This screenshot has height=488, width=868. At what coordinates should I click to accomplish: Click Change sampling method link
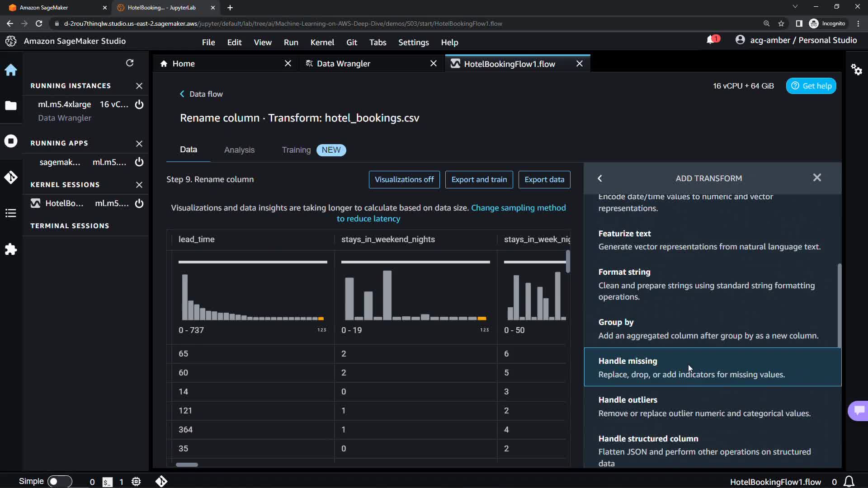click(x=518, y=208)
